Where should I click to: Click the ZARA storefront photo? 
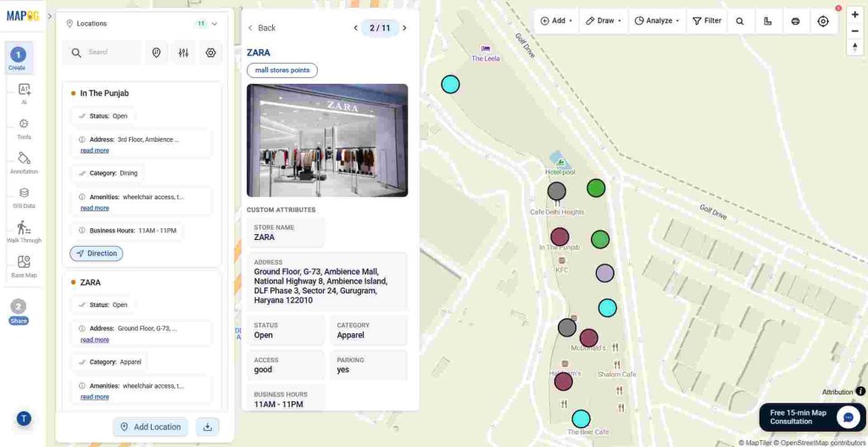click(x=327, y=140)
